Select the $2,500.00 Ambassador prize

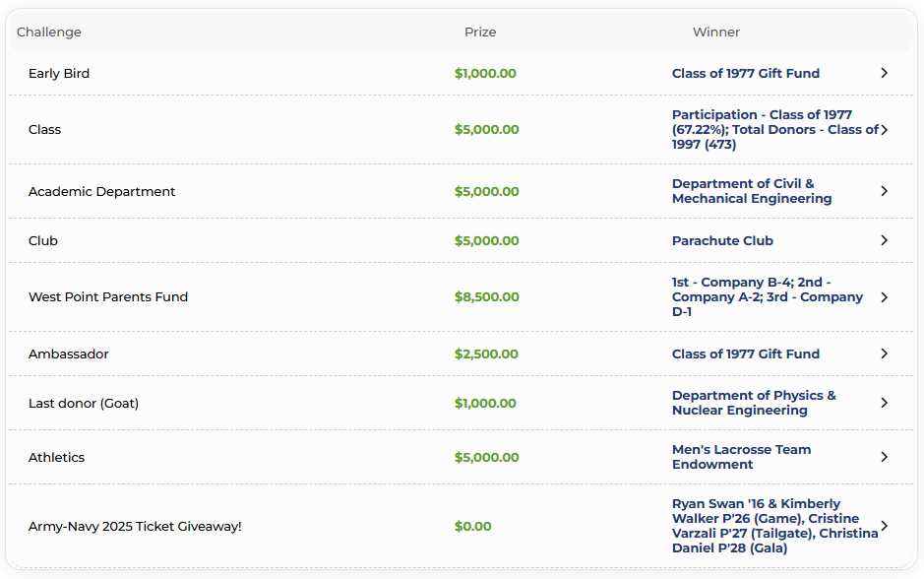tap(486, 354)
